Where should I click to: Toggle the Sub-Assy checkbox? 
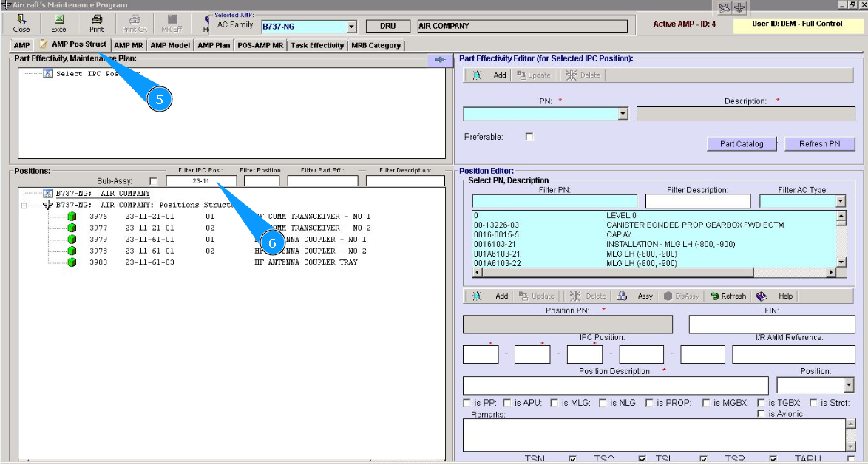tap(153, 181)
